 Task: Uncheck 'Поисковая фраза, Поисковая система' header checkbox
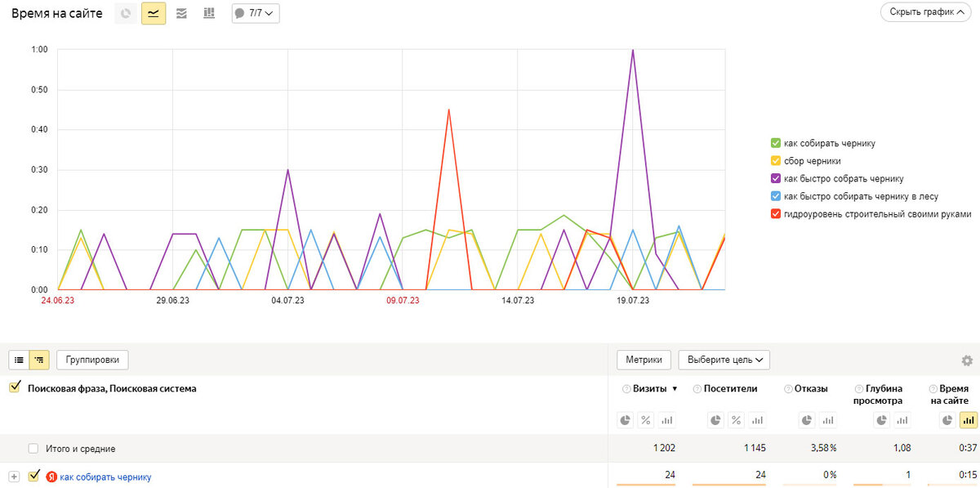coord(14,387)
